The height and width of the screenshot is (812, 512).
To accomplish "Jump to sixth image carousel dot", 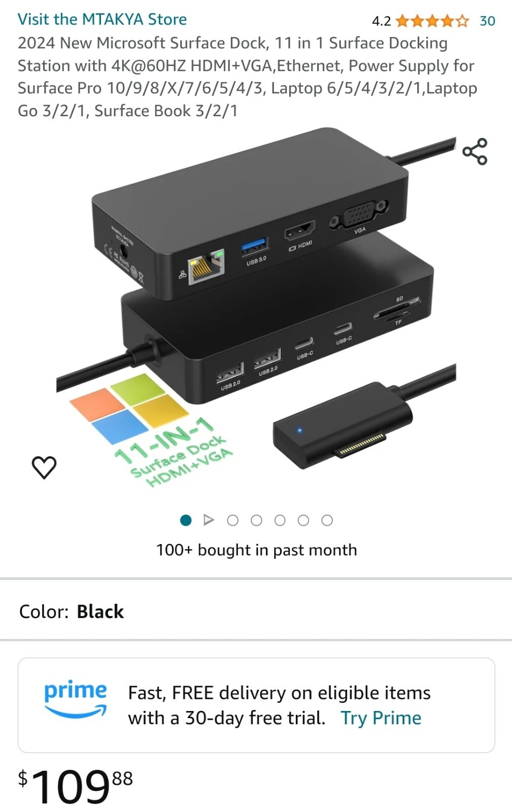I will (303, 520).
